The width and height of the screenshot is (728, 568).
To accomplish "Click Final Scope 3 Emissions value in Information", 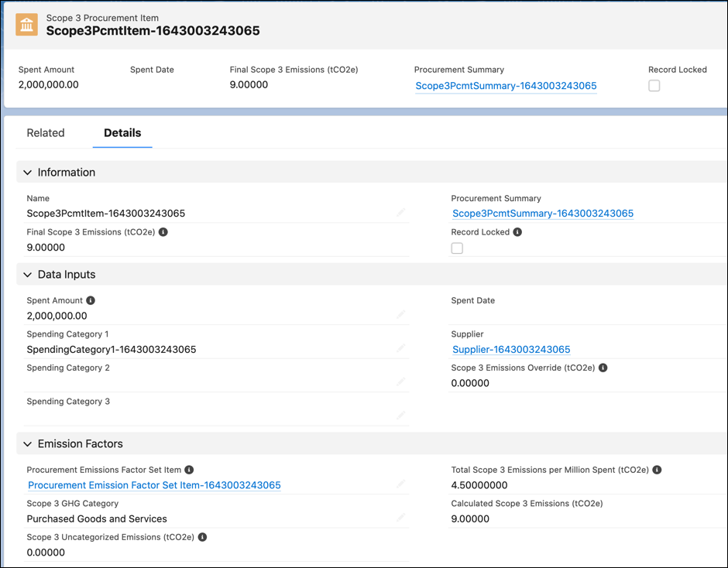I will (x=46, y=248).
